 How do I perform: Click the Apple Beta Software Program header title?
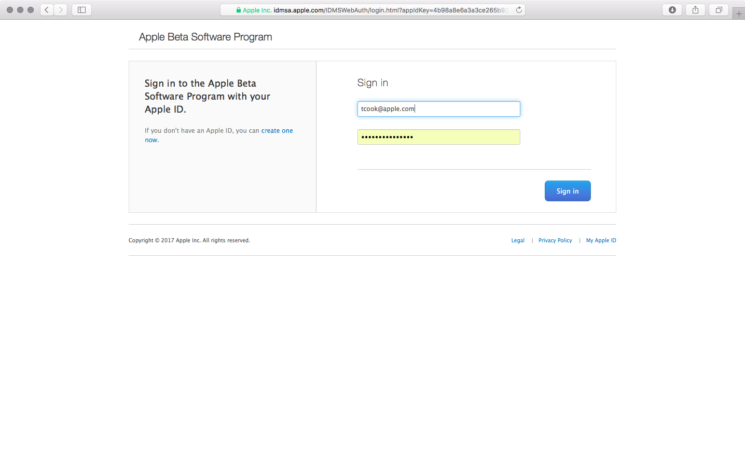tap(205, 37)
